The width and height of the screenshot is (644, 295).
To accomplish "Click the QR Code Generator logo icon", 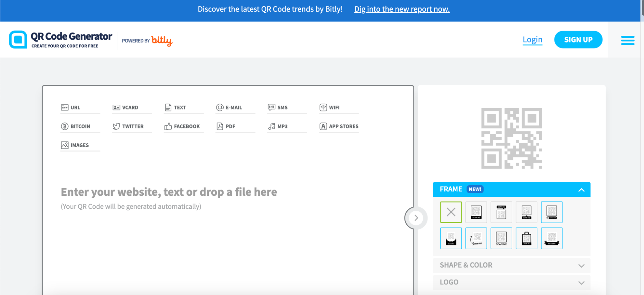I will 18,40.
